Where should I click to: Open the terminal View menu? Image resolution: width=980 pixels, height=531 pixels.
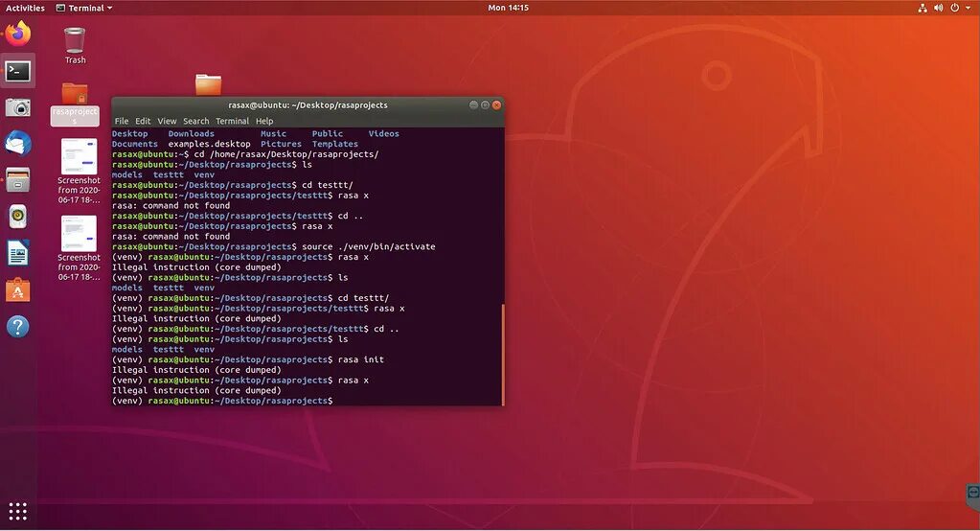(x=167, y=121)
